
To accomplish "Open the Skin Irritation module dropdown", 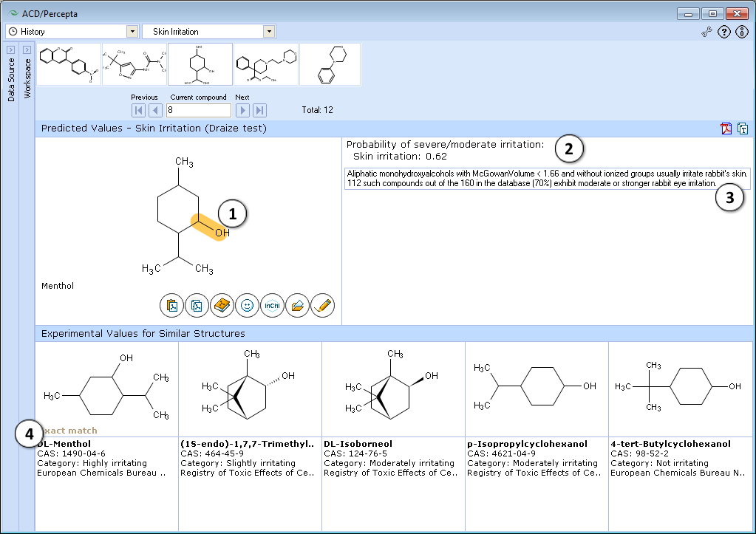I will click(269, 31).
